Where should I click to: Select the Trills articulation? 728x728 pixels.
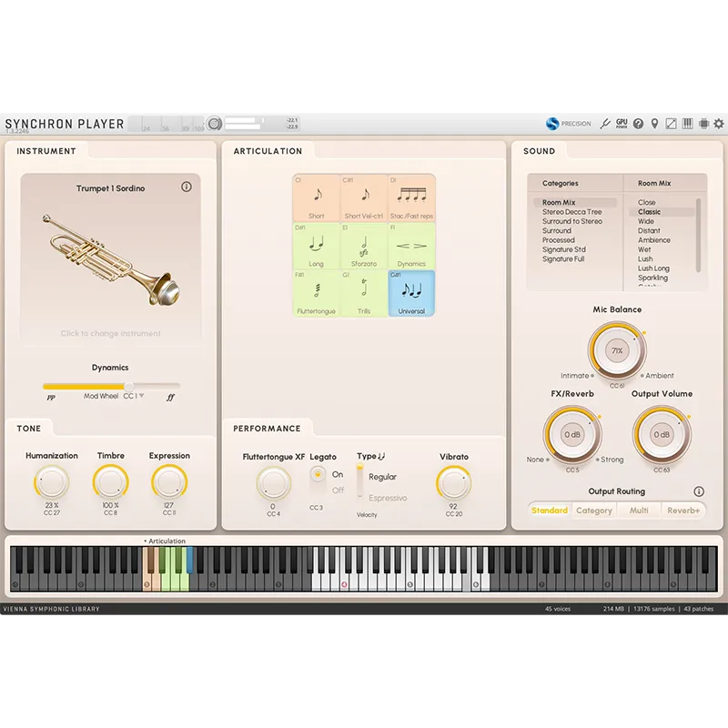click(x=364, y=293)
